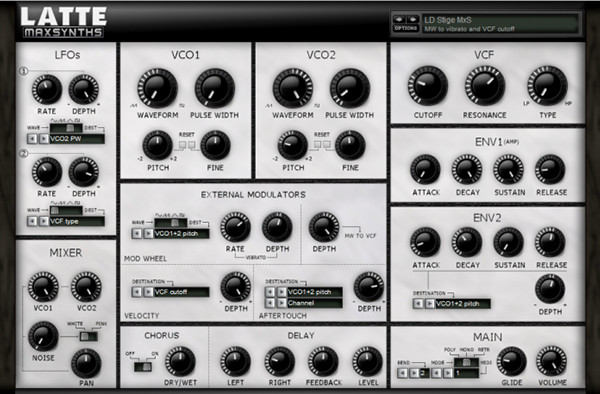
Task: Click the Main Glide knob
Action: pos(512,361)
